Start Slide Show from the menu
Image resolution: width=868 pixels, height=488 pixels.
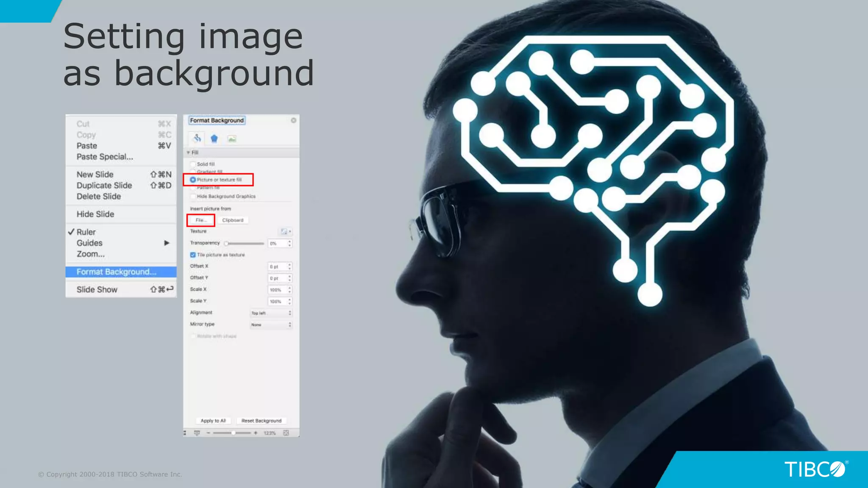click(x=121, y=290)
